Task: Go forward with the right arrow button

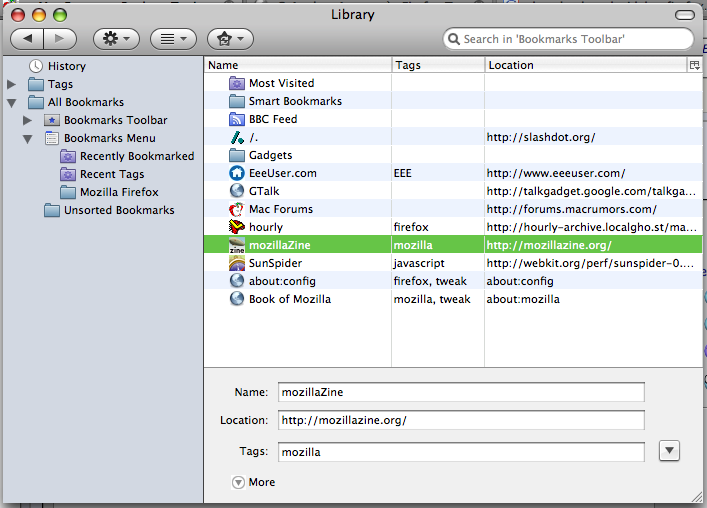Action: 60,39
